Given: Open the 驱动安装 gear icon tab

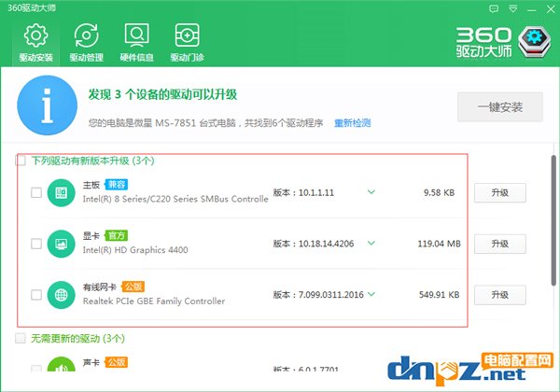Looking at the screenshot, I should click(x=35, y=43).
